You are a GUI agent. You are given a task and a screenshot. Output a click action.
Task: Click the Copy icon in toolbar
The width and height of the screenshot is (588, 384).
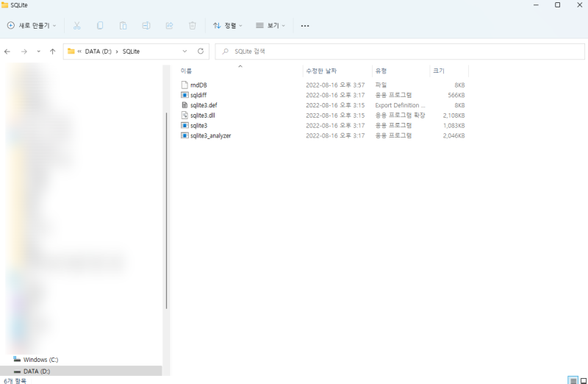(100, 26)
